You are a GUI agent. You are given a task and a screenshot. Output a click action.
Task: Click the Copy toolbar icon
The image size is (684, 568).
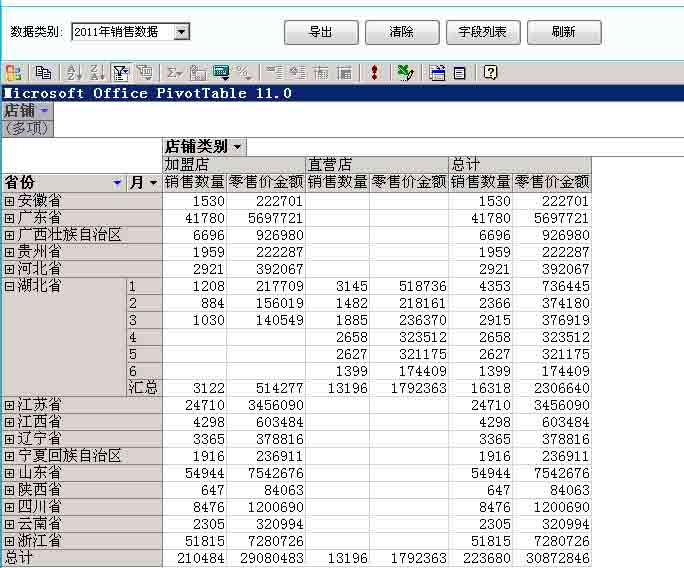pyautogui.click(x=43, y=73)
